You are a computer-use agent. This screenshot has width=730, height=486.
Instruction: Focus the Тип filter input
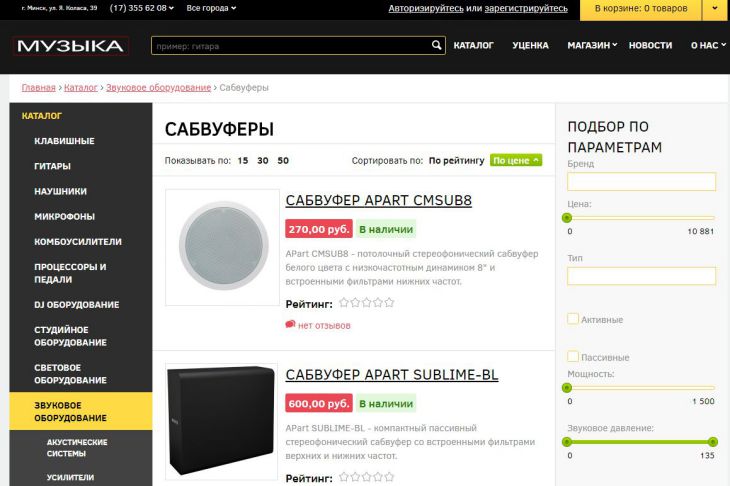tap(641, 276)
